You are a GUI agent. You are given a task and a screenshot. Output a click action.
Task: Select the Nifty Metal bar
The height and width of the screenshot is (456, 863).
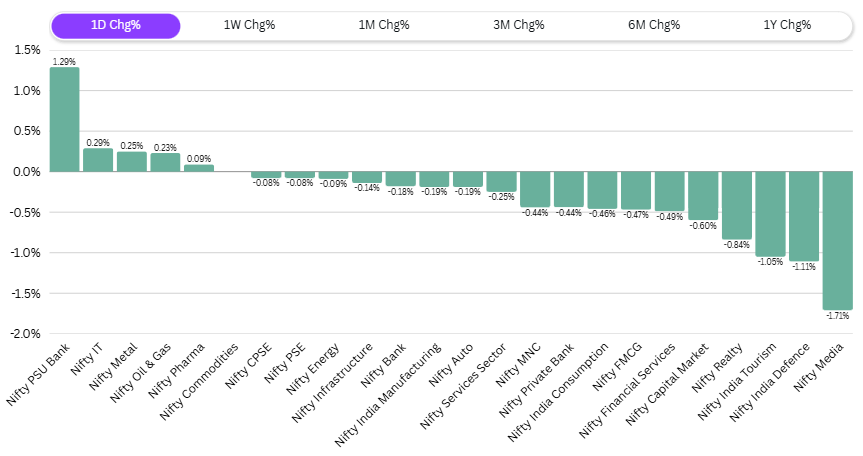pyautogui.click(x=131, y=162)
